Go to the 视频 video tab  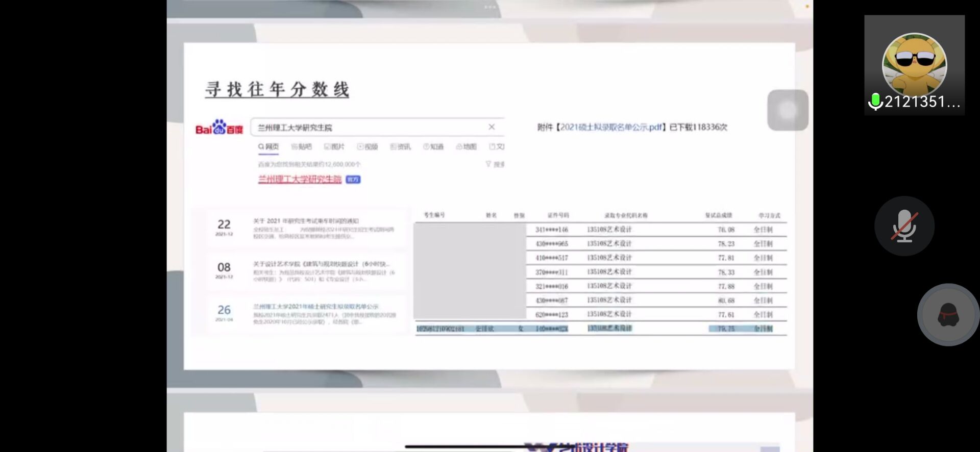pyautogui.click(x=367, y=147)
